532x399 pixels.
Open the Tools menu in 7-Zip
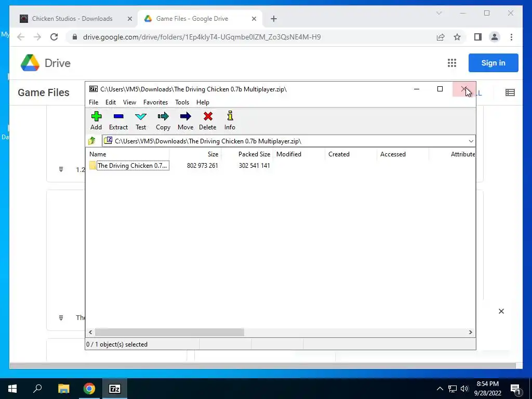click(x=182, y=102)
